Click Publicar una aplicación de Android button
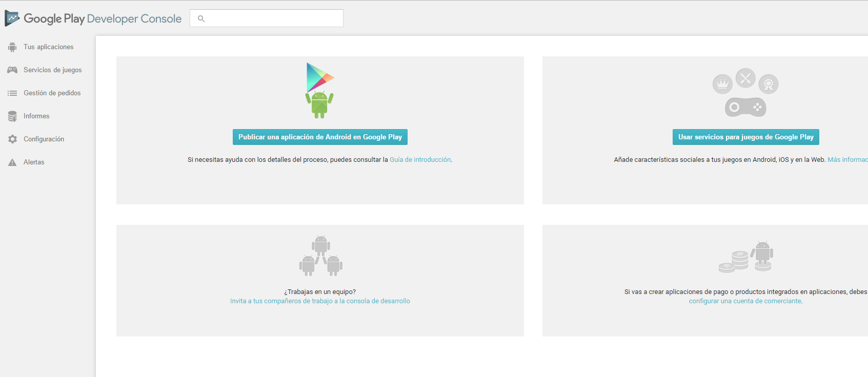Image resolution: width=868 pixels, height=377 pixels. click(x=320, y=137)
